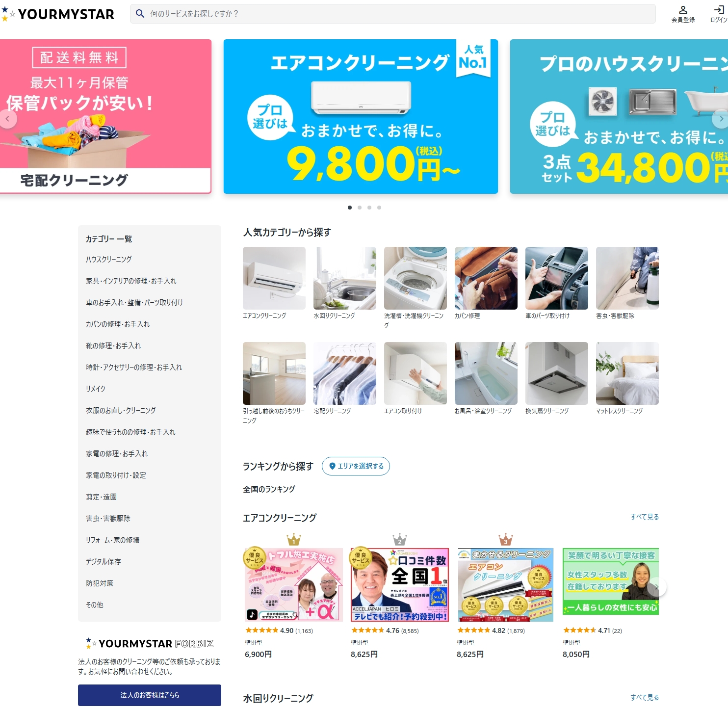
Task: Click すべて見る link beside エアコンクリーニング
Action: 645,517
